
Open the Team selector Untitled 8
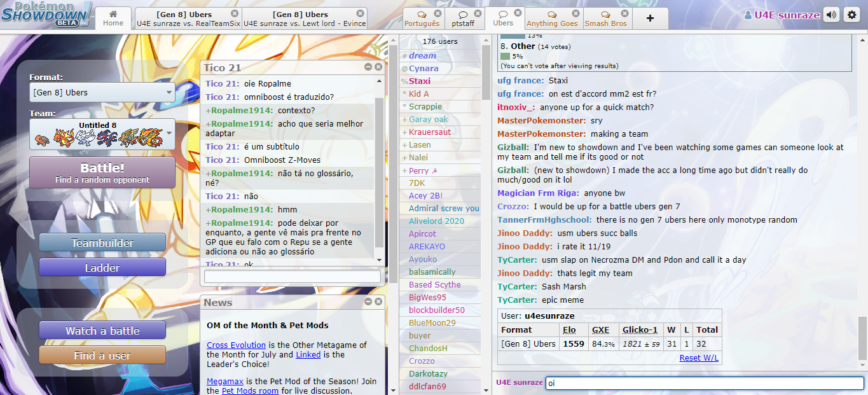click(x=102, y=134)
